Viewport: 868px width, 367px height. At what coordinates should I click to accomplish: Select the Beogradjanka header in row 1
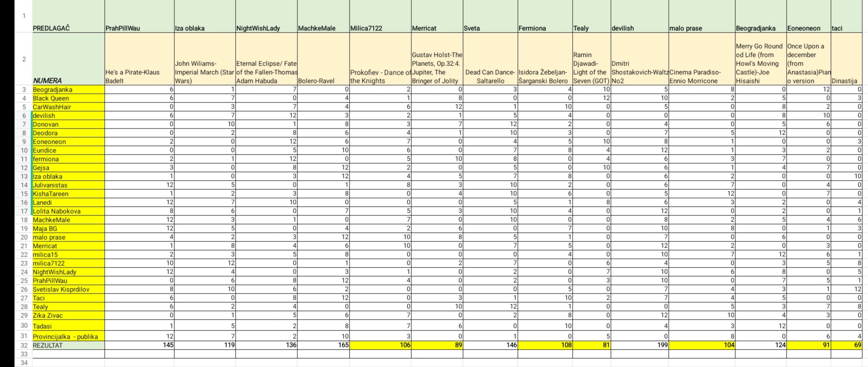(x=761, y=16)
